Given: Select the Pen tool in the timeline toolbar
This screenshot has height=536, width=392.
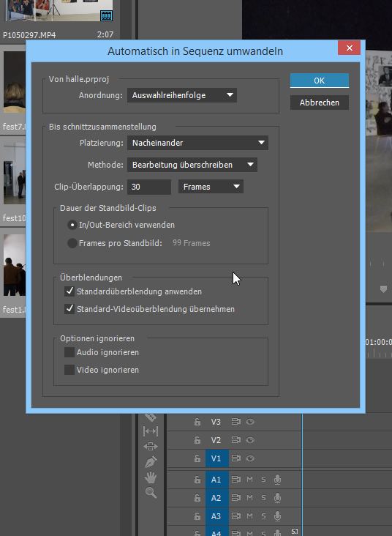Looking at the screenshot, I should pyautogui.click(x=151, y=462).
